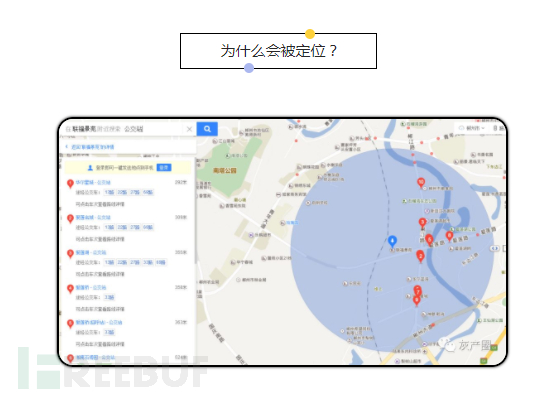
Task: Open the fifth bus stop result title
Action: pyautogui.click(x=99, y=322)
